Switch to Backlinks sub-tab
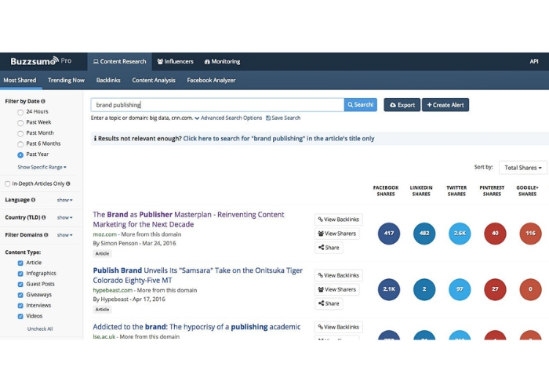Viewport: 549px width, 392px height. point(108,80)
